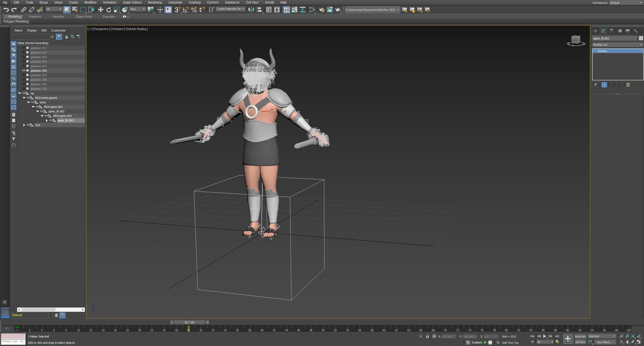The height and width of the screenshot is (346, 644).
Task: Open the Graph Editors menu
Action: (132, 3)
